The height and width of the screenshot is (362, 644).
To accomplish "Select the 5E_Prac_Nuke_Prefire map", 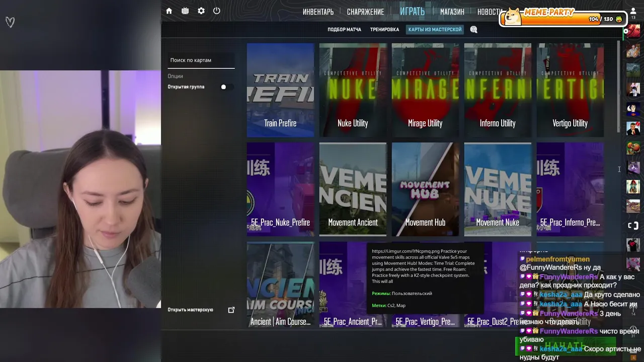I will coord(280,190).
